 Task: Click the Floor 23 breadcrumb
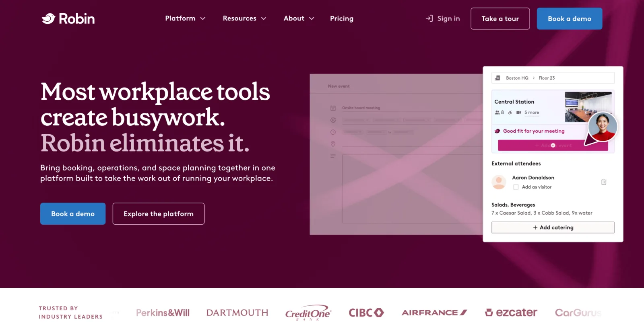click(x=547, y=78)
